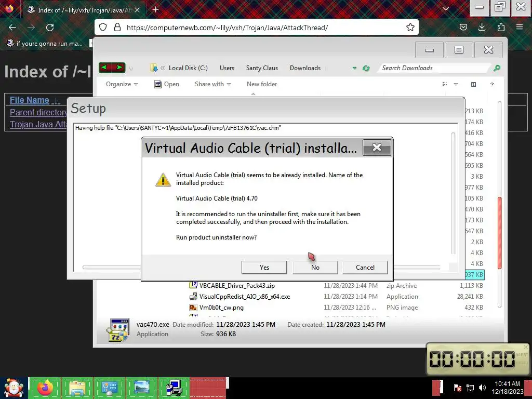
Task: Select VisualCppRedist_AIO_x86_x64.exe file
Action: 245,297
